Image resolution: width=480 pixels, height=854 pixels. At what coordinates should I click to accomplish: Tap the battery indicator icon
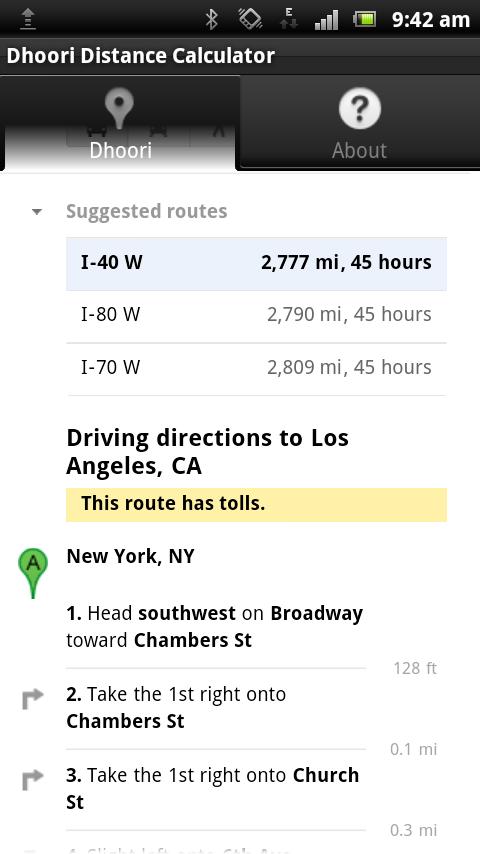coord(364,20)
